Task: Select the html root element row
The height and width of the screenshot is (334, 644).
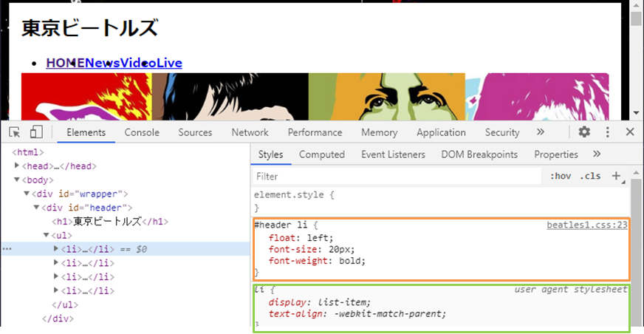Action: pos(28,152)
